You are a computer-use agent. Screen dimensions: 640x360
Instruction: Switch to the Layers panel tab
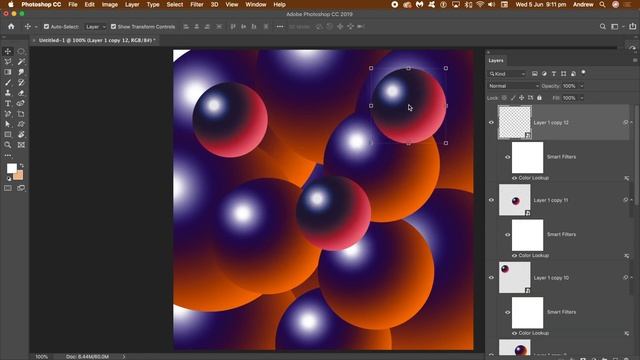496,60
